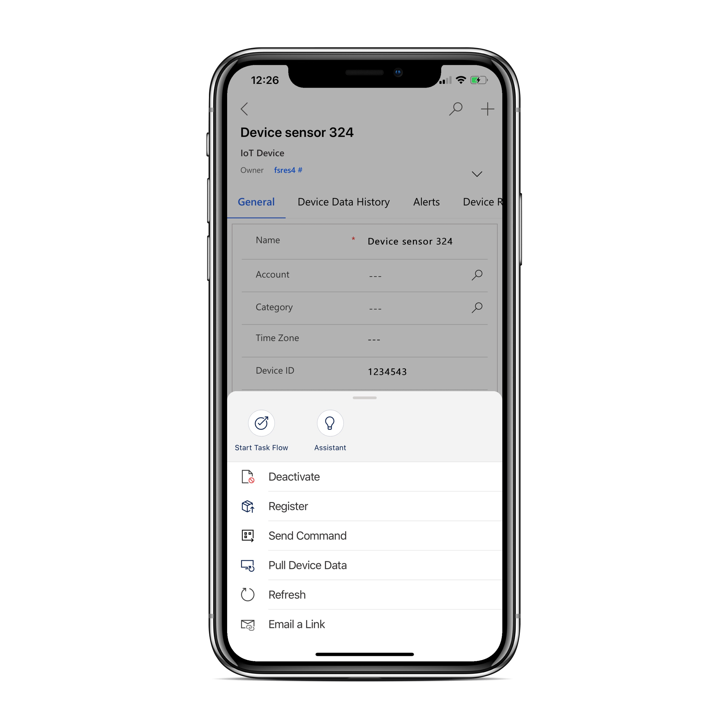
Task: Click the Refresh icon in the menu
Action: [x=247, y=594]
